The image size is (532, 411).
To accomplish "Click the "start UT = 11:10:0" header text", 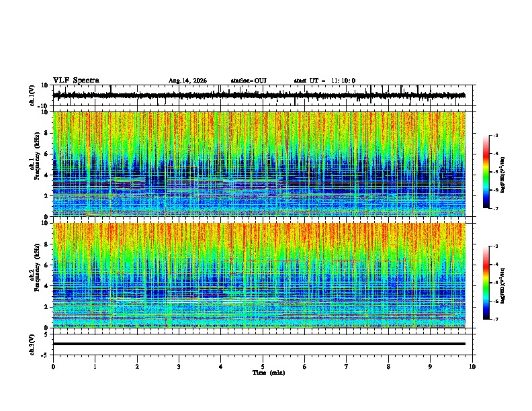I will [x=324, y=81].
